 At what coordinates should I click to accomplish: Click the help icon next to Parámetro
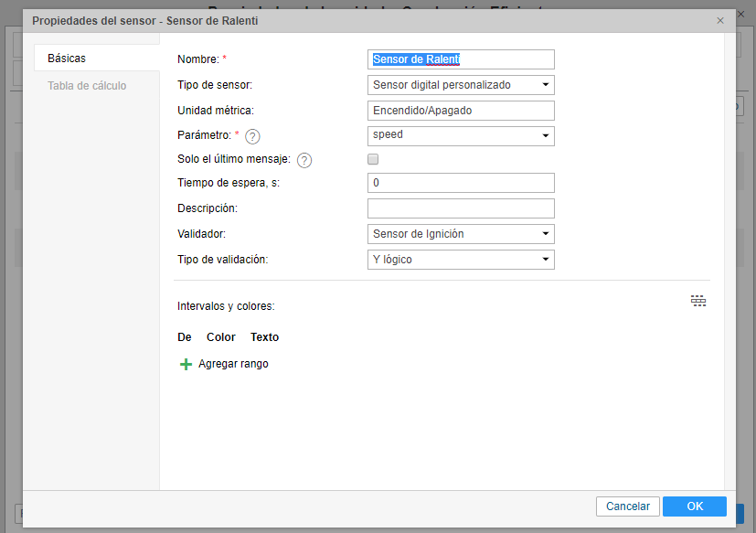(x=253, y=136)
